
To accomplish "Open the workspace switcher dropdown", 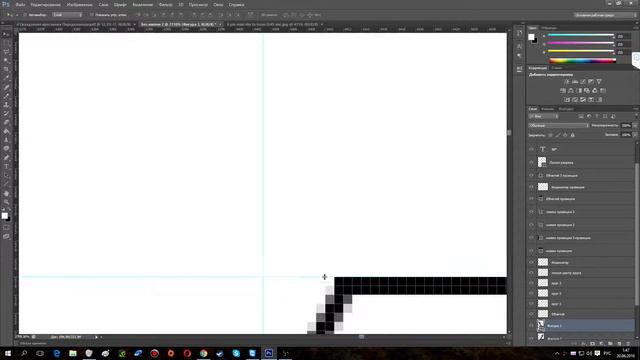I will point(605,15).
